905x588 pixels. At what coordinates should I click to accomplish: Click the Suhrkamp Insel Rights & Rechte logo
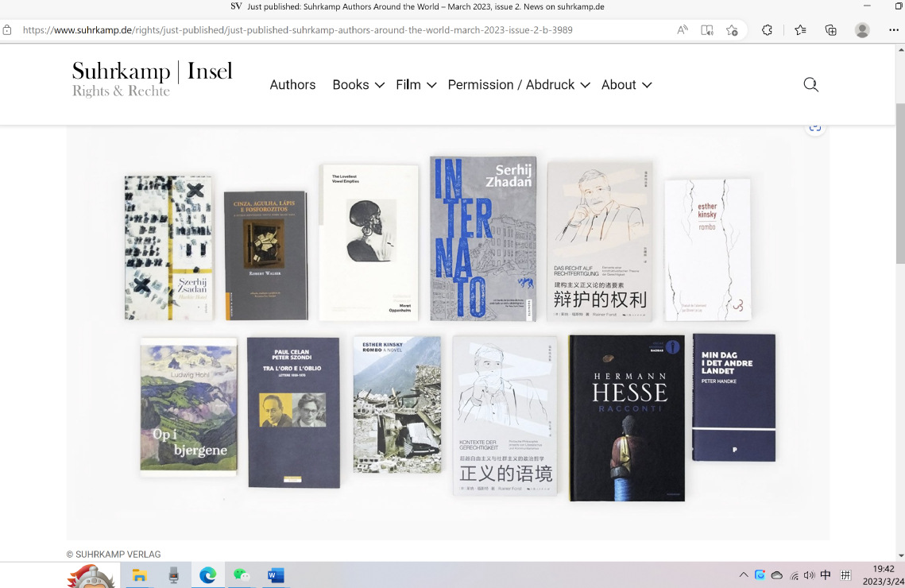(152, 79)
